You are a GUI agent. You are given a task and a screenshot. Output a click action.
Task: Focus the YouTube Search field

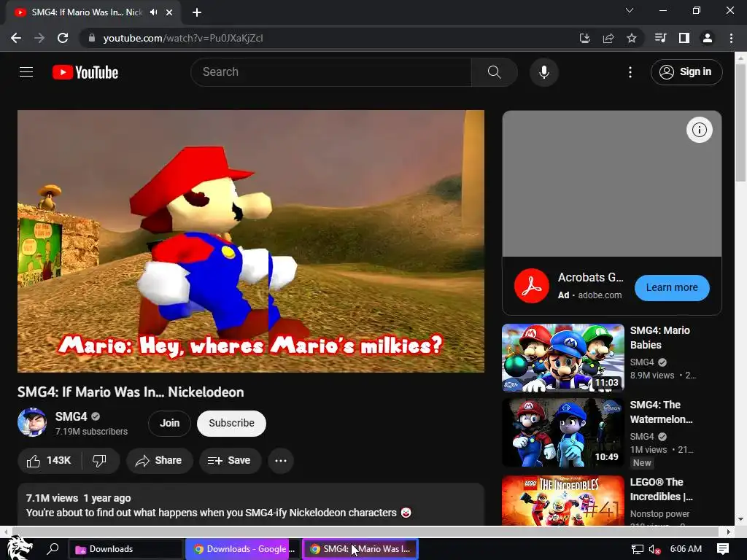click(x=331, y=72)
